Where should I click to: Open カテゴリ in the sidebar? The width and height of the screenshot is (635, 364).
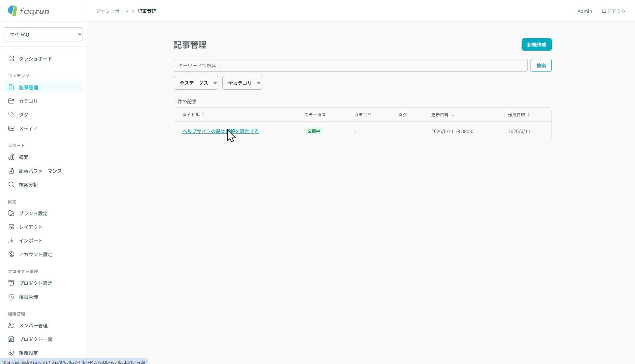(43, 101)
